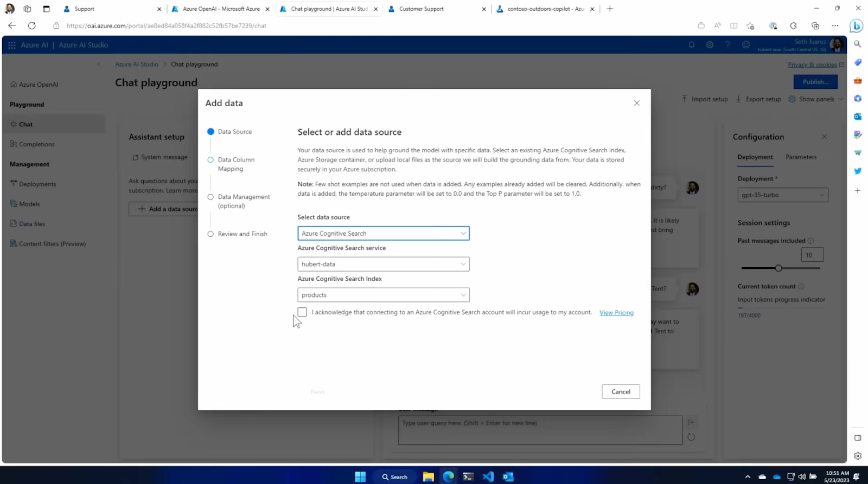Viewport: 868px width, 484px height.
Task: Click the Azure AI Studio breadcrumb
Action: tap(137, 64)
